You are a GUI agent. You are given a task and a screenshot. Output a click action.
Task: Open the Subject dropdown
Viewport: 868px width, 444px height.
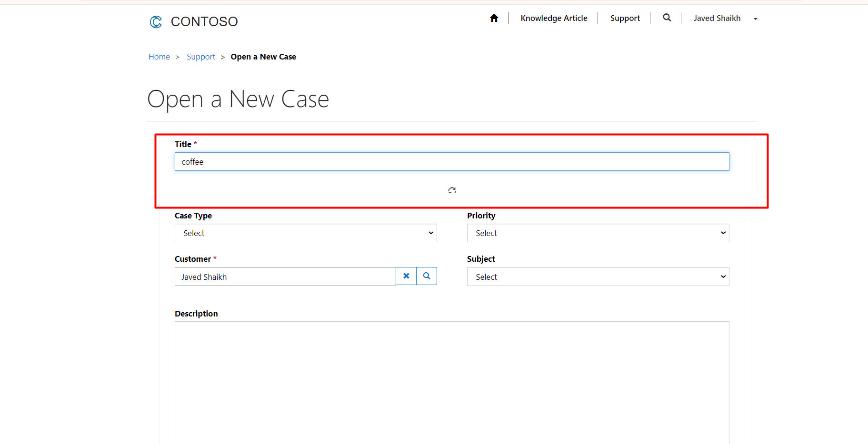[x=598, y=277]
